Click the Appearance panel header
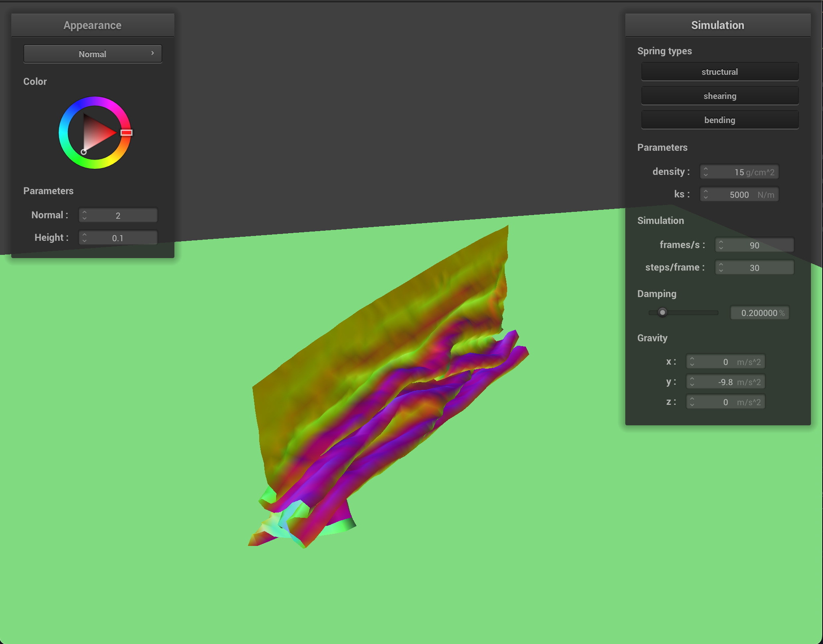Viewport: 823px width, 644px height. pos(92,25)
